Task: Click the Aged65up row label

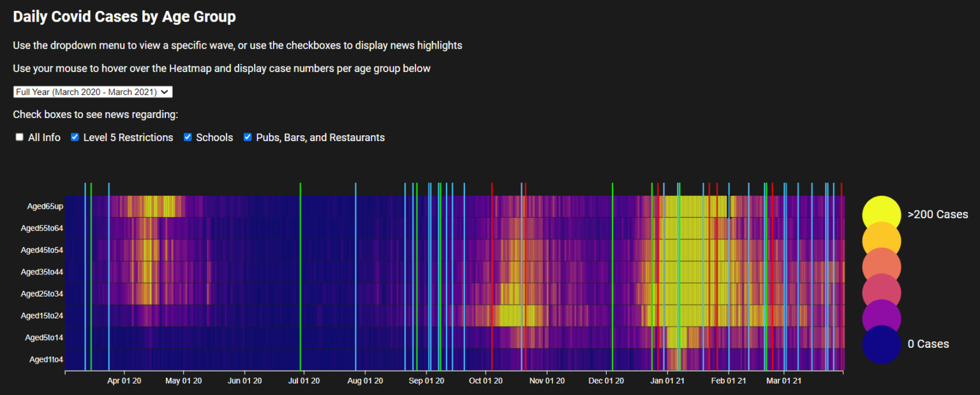Action: coord(45,206)
